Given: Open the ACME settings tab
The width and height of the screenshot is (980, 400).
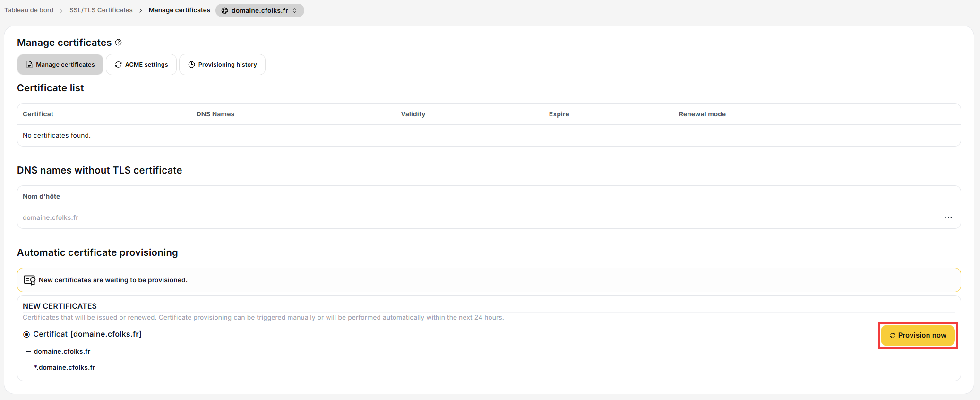Looking at the screenshot, I should coord(141,65).
